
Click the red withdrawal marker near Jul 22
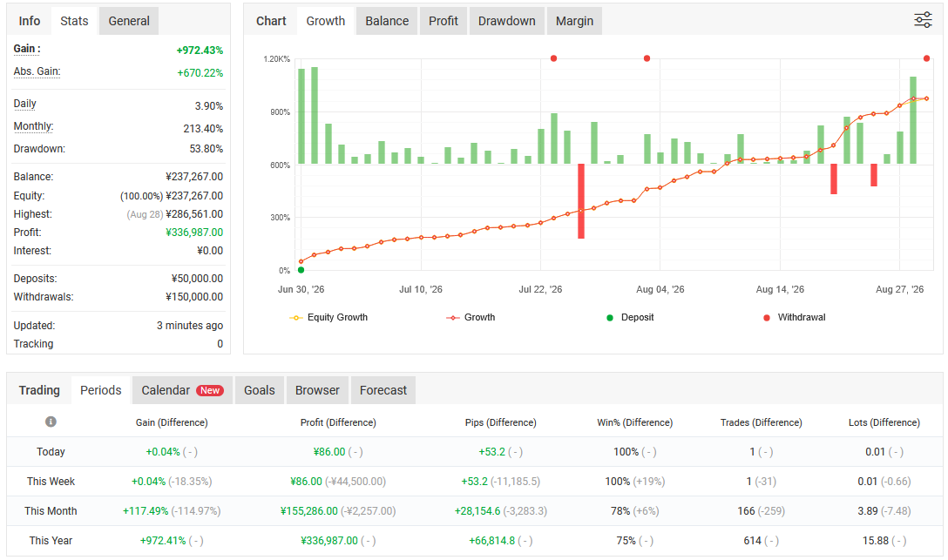[554, 58]
